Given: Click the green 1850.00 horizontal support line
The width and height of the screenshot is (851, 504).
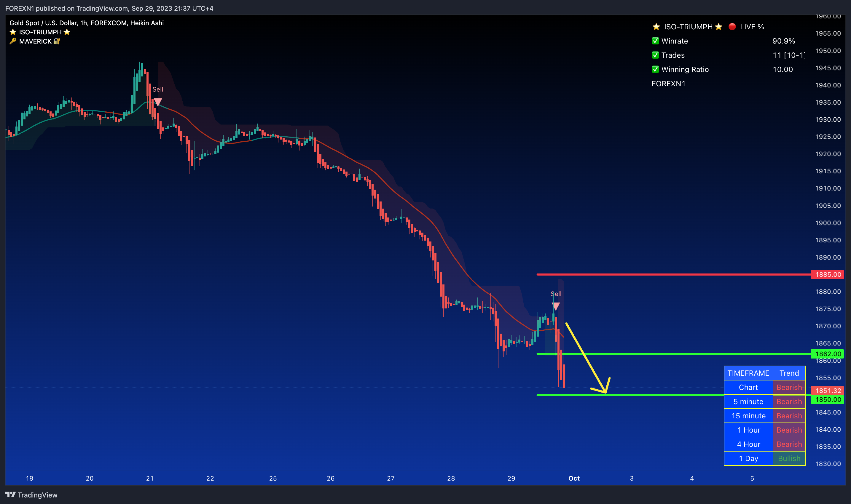Looking at the screenshot, I should pos(630,395).
